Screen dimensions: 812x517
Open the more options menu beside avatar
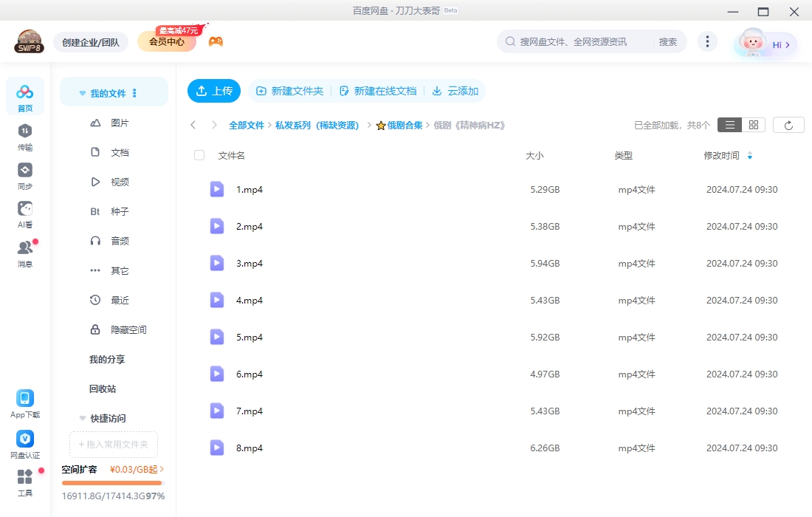tap(707, 42)
